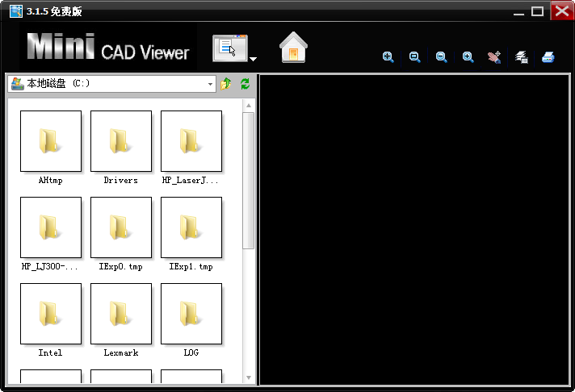
Task: Close the Mini CAD Viewer window
Action: pyautogui.click(x=561, y=10)
